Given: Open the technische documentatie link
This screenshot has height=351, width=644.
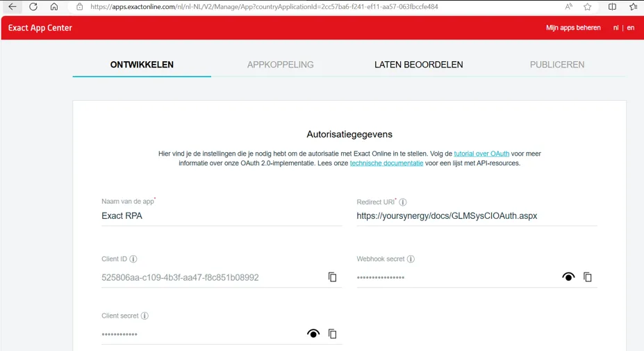Looking at the screenshot, I should click(x=386, y=163).
